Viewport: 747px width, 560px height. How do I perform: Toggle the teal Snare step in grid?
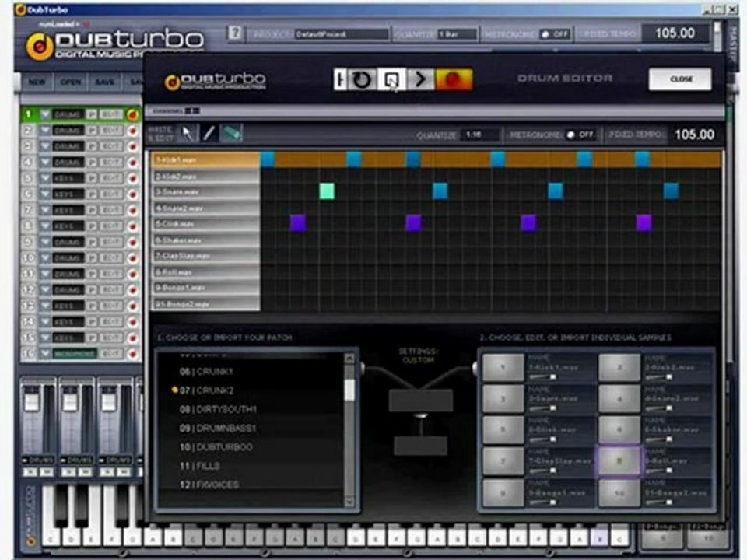[326, 191]
